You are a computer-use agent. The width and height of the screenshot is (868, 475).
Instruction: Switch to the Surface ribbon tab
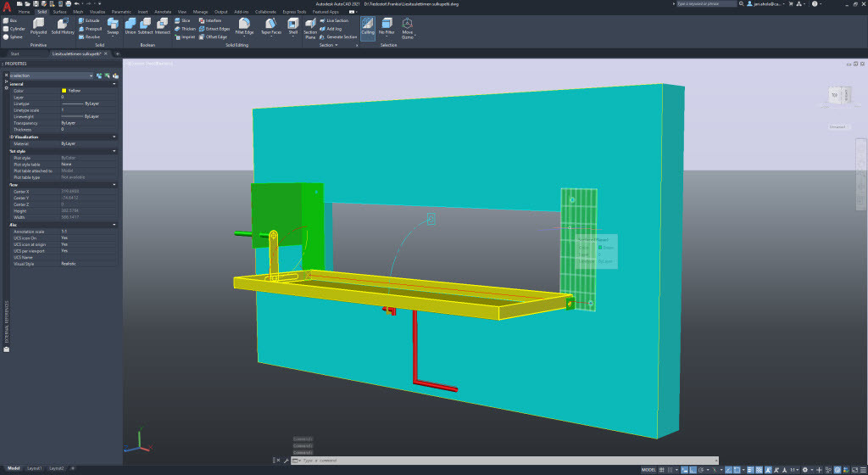pyautogui.click(x=59, y=12)
